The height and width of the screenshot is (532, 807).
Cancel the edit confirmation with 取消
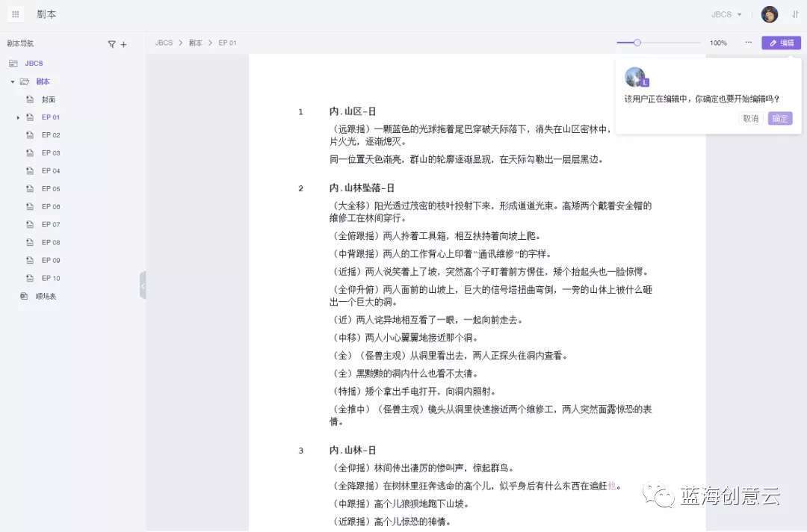pos(751,118)
